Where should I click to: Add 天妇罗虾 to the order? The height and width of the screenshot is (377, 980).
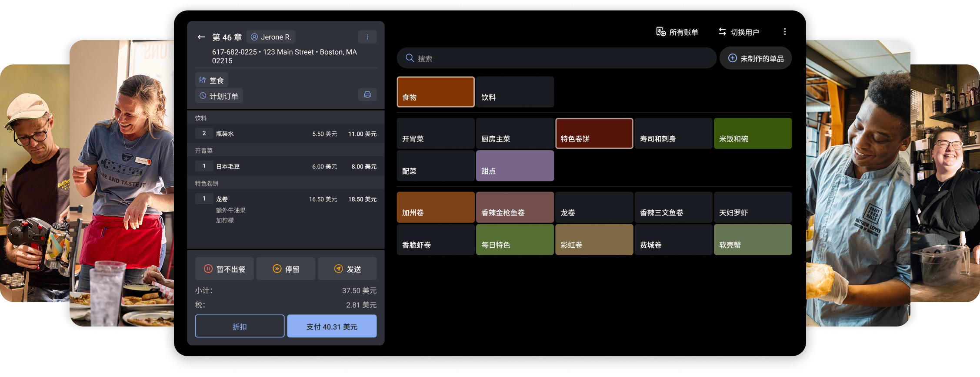tap(753, 207)
